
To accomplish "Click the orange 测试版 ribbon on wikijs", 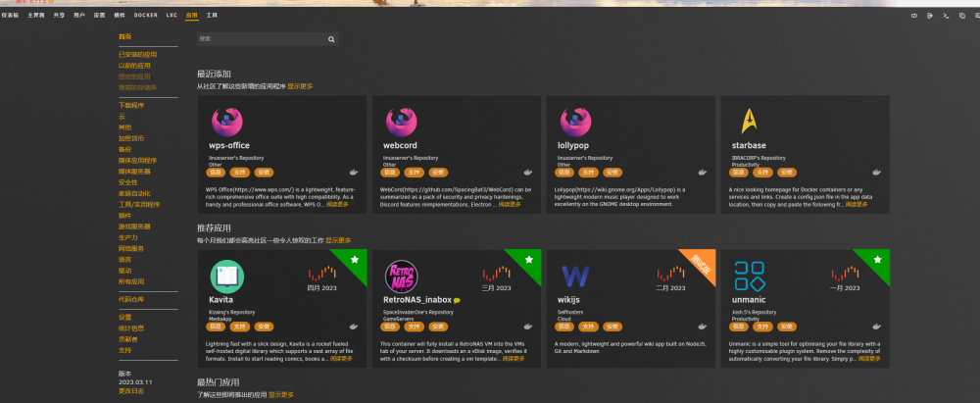I will point(702,262).
